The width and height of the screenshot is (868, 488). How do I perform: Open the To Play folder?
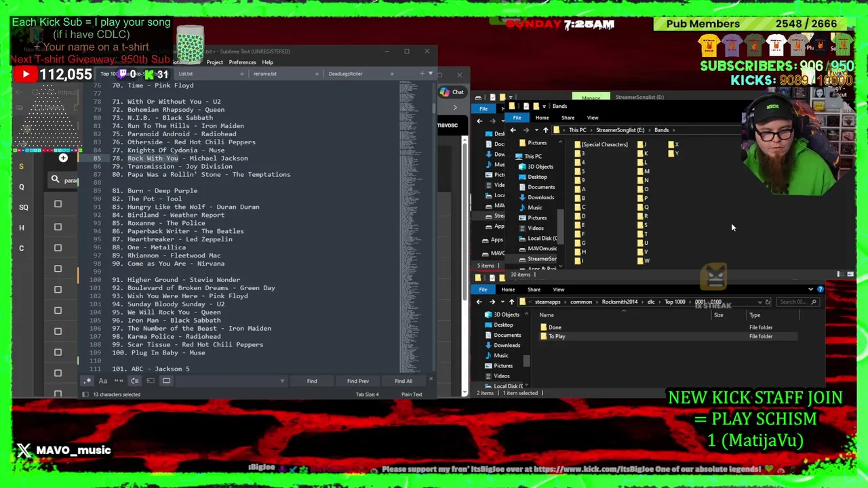[553, 336]
